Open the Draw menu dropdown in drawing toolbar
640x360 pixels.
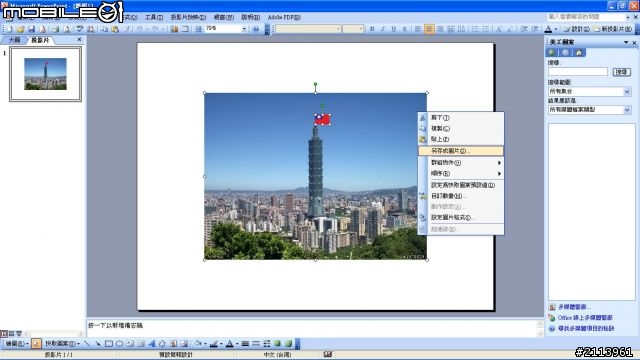click(x=17, y=344)
